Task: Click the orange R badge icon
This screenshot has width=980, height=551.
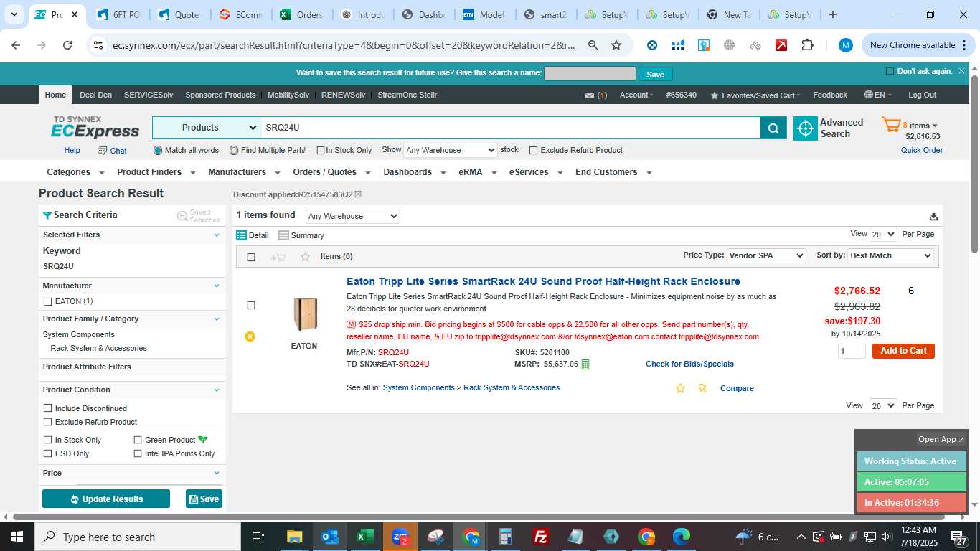Action: (x=250, y=336)
